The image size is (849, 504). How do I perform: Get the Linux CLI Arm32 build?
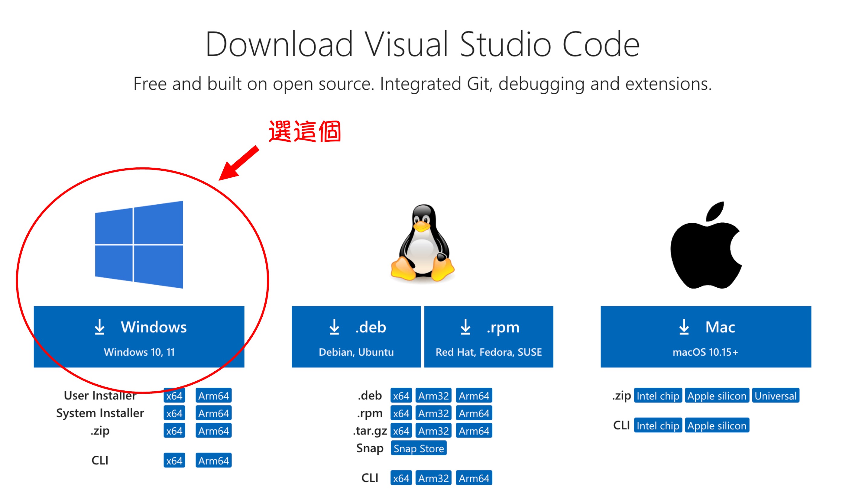click(433, 478)
